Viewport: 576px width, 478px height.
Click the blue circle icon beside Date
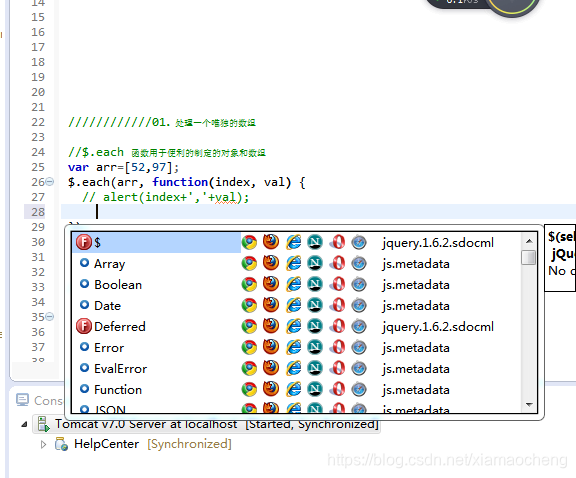[x=84, y=305]
